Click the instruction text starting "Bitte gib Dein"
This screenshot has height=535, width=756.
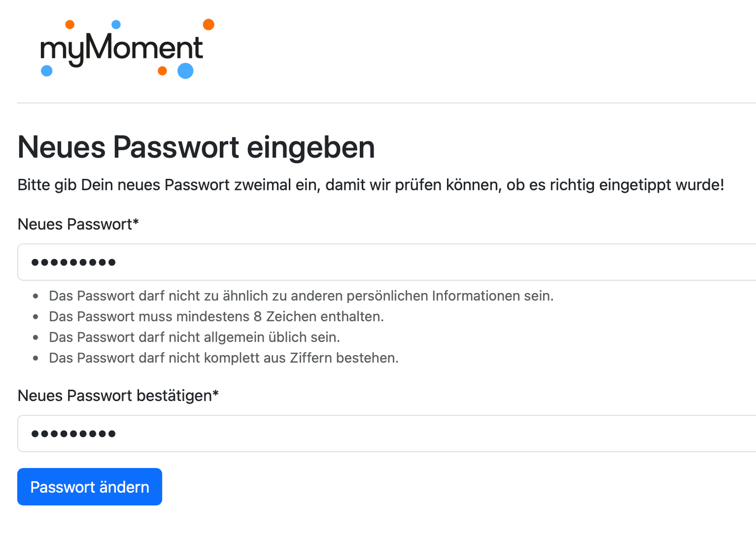(370, 185)
